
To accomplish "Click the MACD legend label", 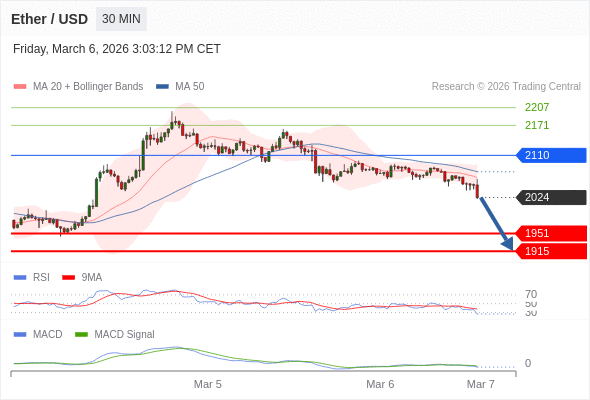I will 48,335.
